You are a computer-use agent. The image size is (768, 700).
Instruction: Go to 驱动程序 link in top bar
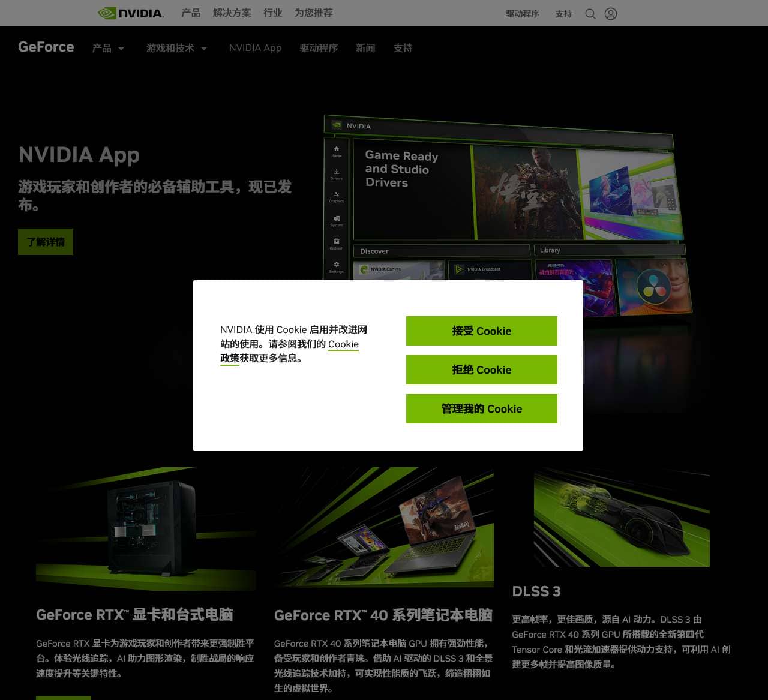click(x=523, y=14)
